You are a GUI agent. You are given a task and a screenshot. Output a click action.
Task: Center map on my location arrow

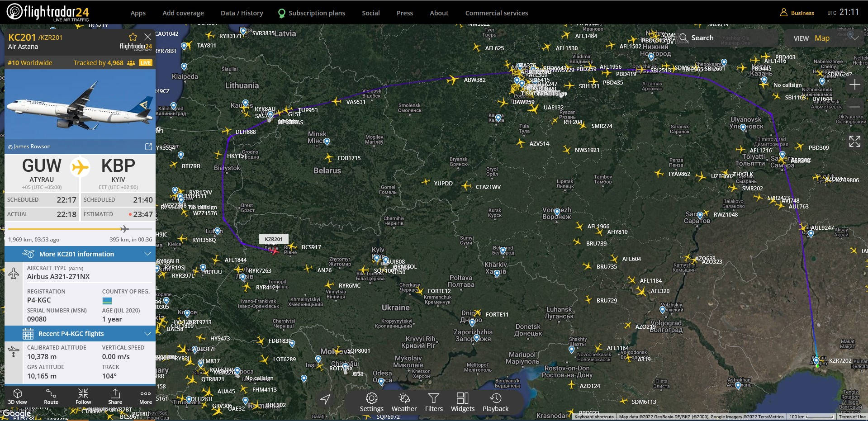point(325,399)
